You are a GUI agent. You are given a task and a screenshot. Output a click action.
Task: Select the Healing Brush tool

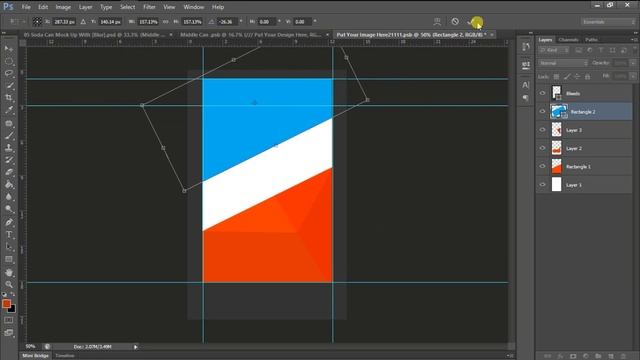click(9, 123)
